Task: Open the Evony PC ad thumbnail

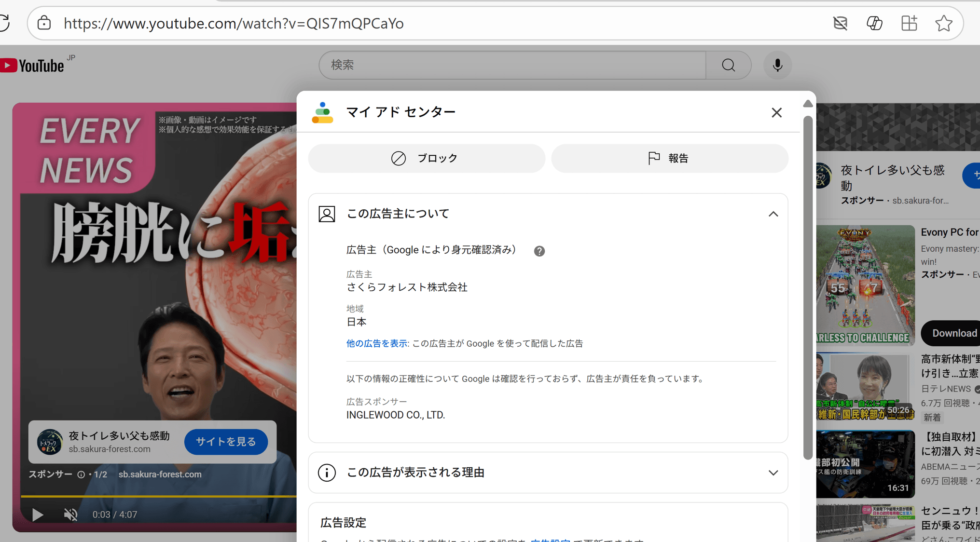Action: 865,285
